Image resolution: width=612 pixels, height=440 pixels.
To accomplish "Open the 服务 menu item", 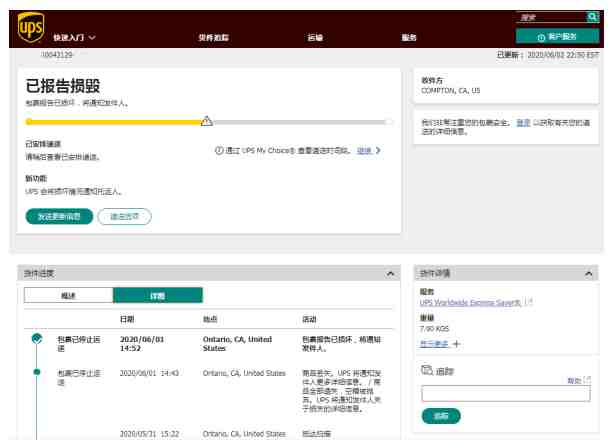I will point(409,37).
